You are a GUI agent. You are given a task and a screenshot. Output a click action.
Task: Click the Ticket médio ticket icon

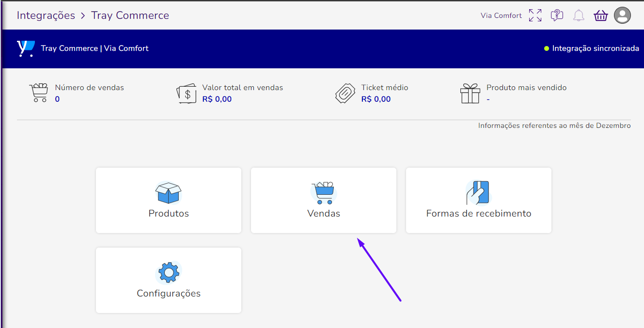[345, 93]
